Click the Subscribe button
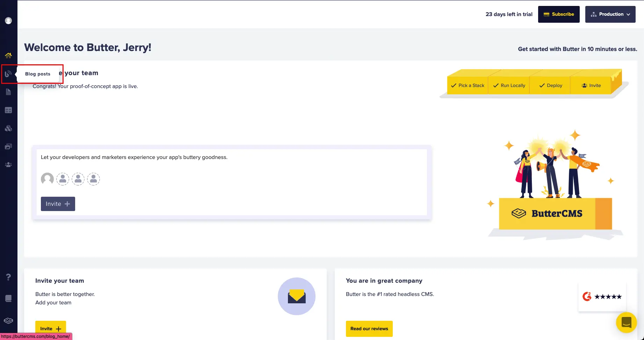644x340 pixels. (x=559, y=14)
